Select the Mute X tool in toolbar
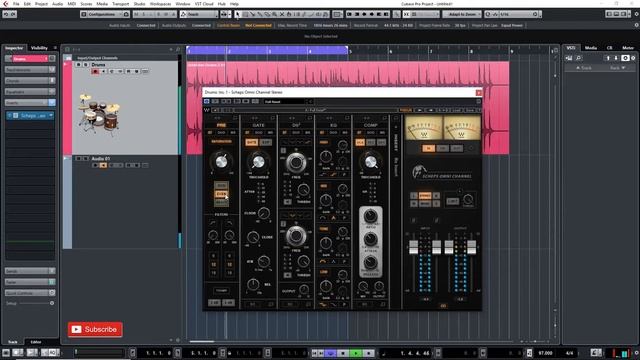 [282, 14]
